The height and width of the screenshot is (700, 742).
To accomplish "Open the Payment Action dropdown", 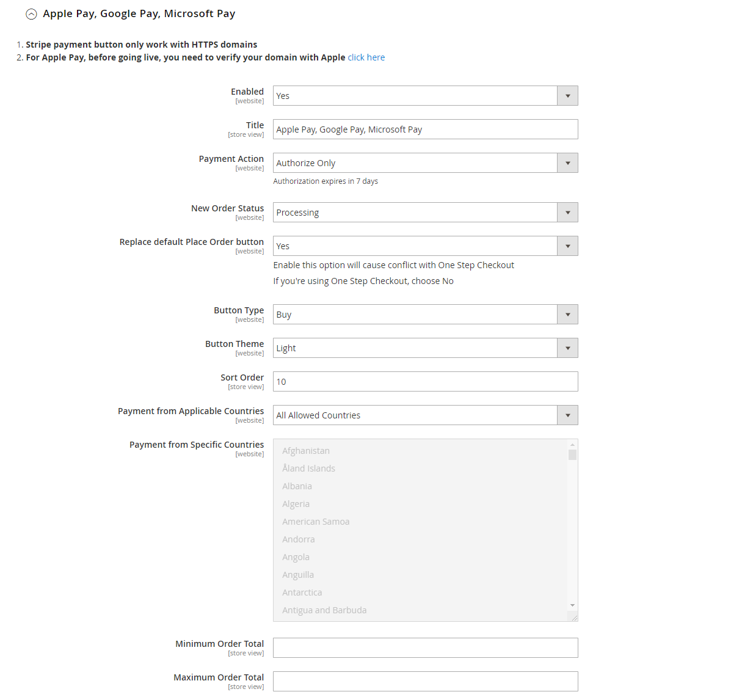I will (425, 163).
